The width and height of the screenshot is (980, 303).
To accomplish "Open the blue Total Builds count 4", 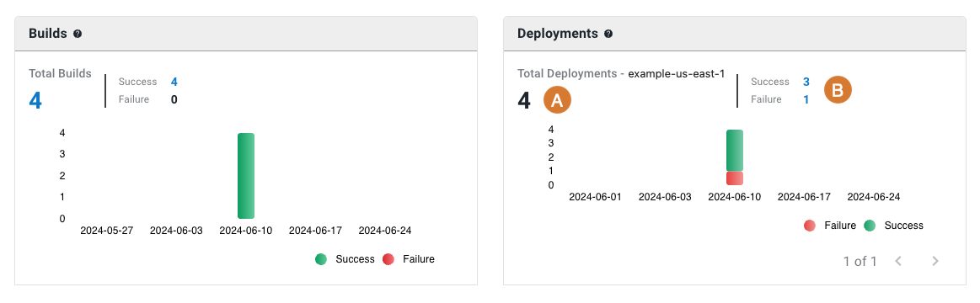I will (x=35, y=101).
